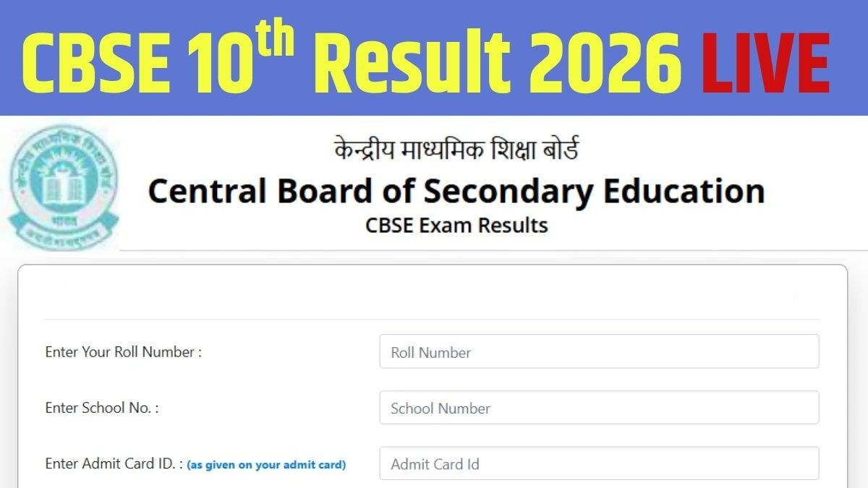
Task: Click the blue 'as given on your admit card' hint
Action: [x=266, y=465]
